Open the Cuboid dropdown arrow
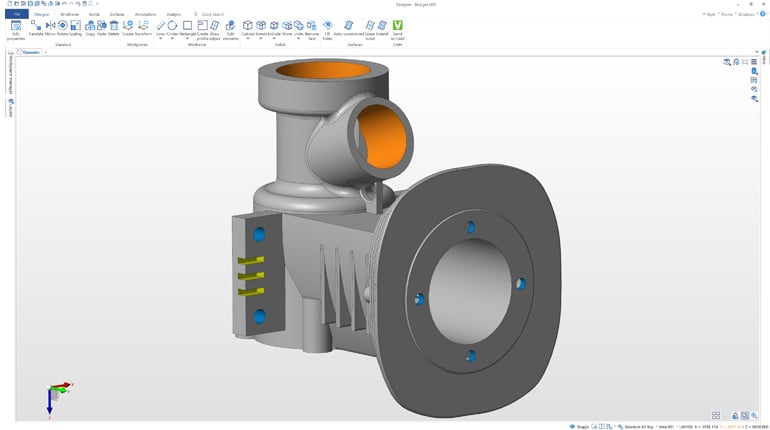Image resolution: width=770 pixels, height=430 pixels. (248, 39)
